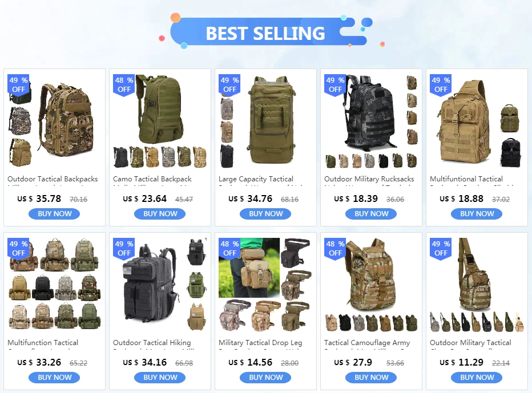The image size is (532, 393).
Task: Buy the Large Capacity Tactical backpack
Action: [x=265, y=214]
